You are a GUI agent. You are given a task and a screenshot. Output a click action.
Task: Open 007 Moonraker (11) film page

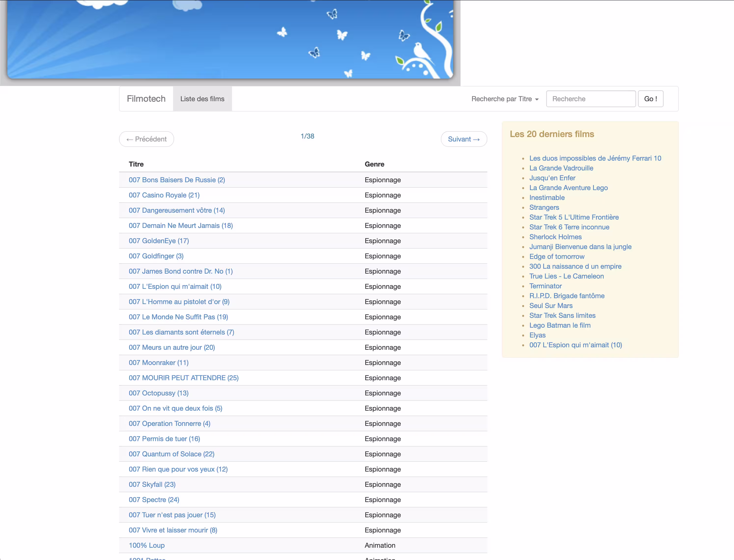pos(159,363)
